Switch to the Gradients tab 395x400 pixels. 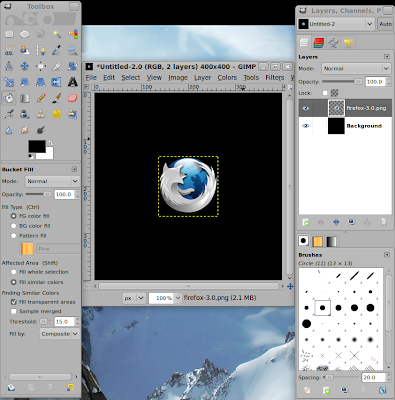(331, 241)
